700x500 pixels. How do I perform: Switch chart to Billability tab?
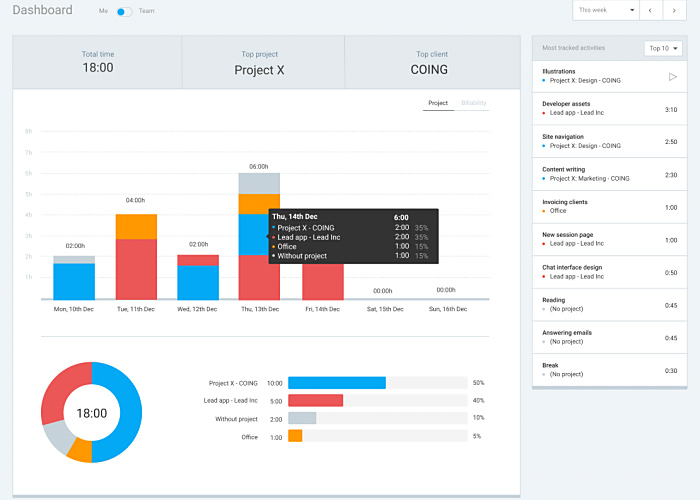[x=473, y=103]
